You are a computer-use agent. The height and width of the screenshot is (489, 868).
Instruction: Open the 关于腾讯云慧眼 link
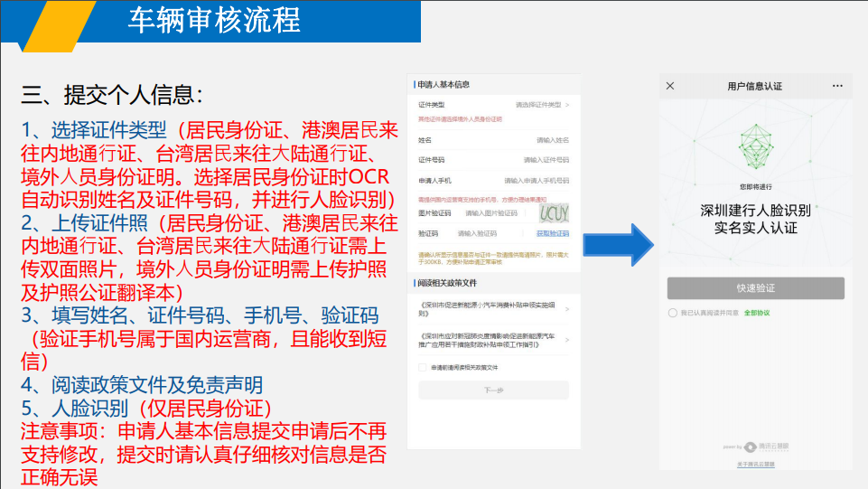756,464
